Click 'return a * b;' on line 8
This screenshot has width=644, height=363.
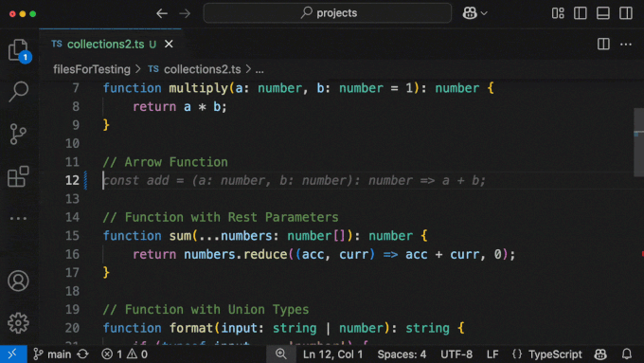180,107
